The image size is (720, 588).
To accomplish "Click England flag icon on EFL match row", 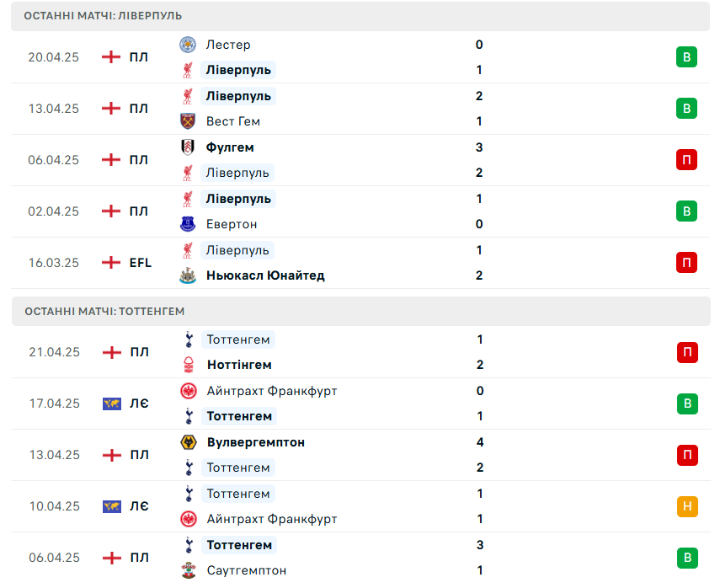I will 110,263.
